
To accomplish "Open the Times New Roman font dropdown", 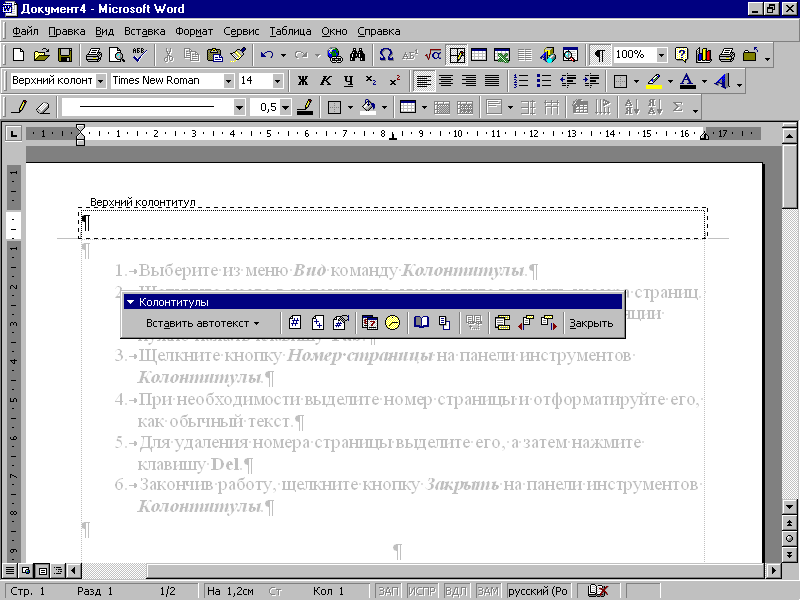I will pyautogui.click(x=229, y=81).
